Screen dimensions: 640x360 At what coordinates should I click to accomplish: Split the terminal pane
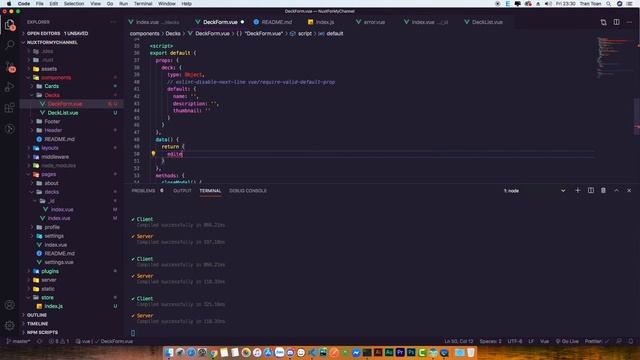(x=591, y=190)
